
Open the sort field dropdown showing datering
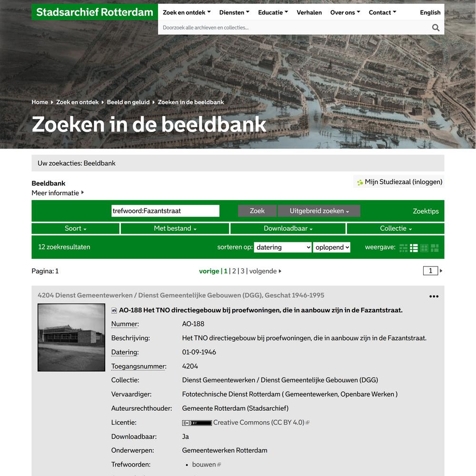[x=283, y=247]
